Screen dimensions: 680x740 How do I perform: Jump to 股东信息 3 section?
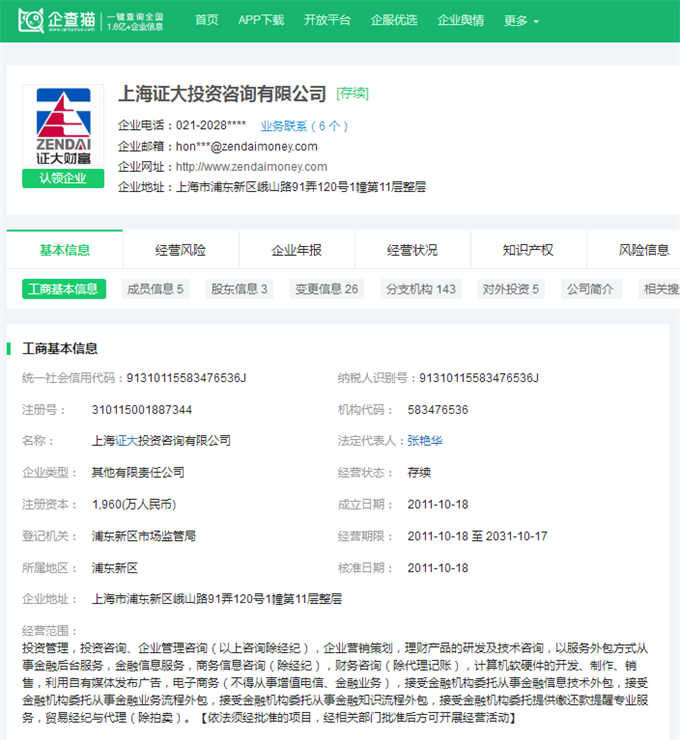[239, 289]
